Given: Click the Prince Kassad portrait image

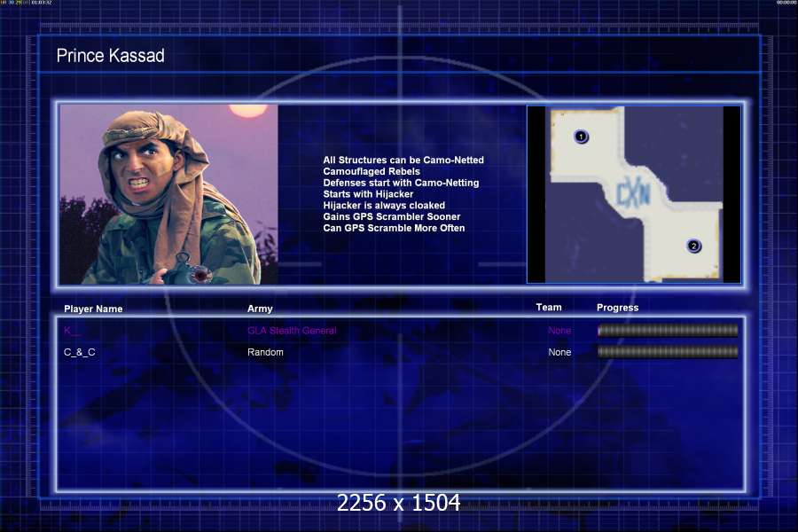Looking at the screenshot, I should [169, 194].
